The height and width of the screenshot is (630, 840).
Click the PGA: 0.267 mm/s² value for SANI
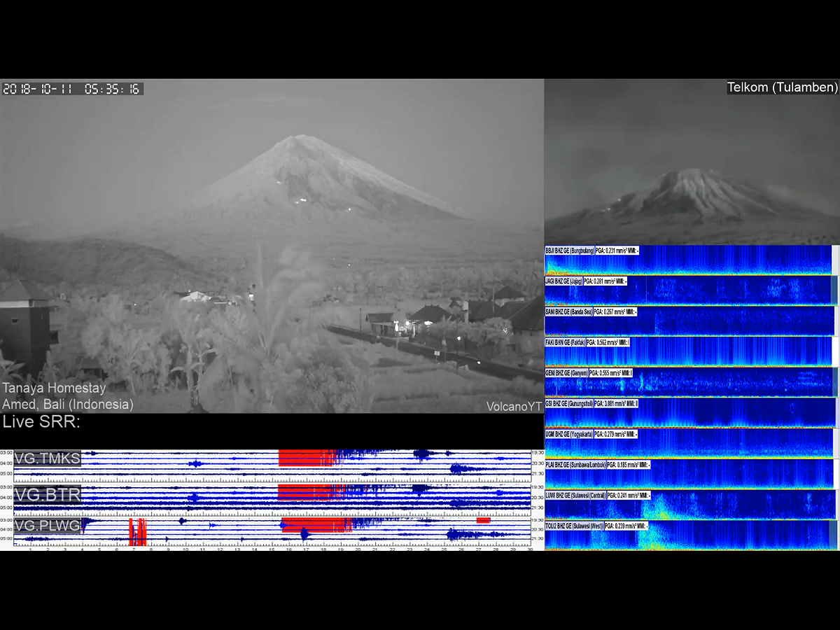615,312
